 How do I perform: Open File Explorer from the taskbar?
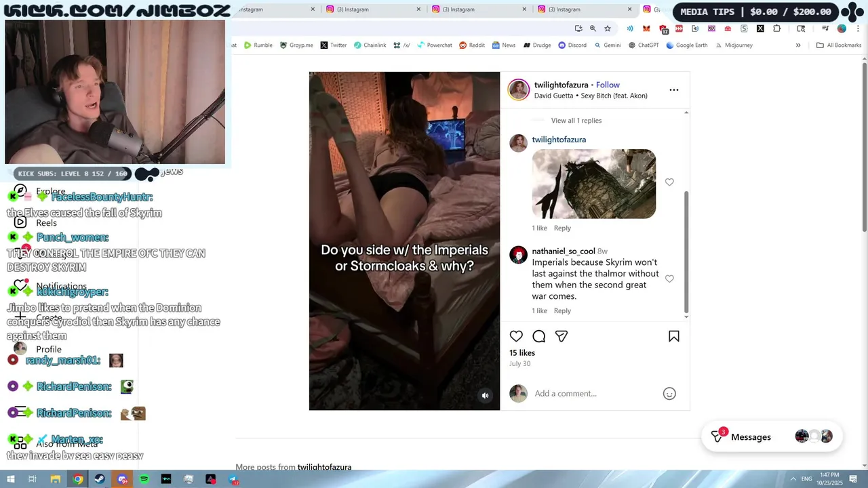click(x=56, y=479)
